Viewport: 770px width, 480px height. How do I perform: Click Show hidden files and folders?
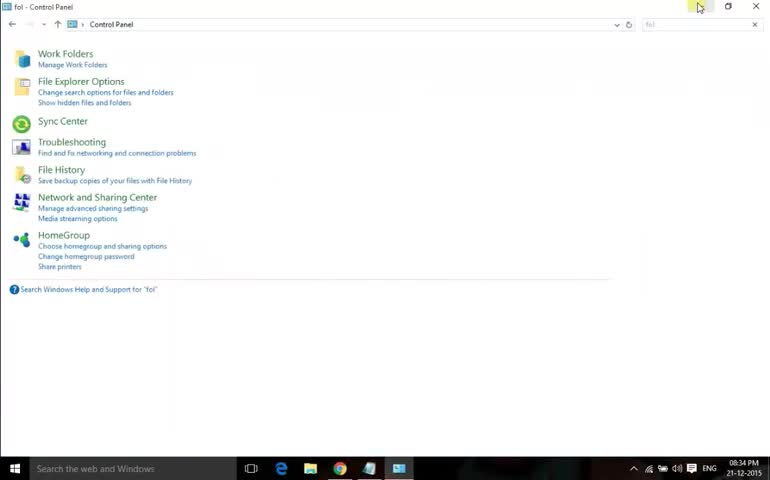tap(84, 103)
